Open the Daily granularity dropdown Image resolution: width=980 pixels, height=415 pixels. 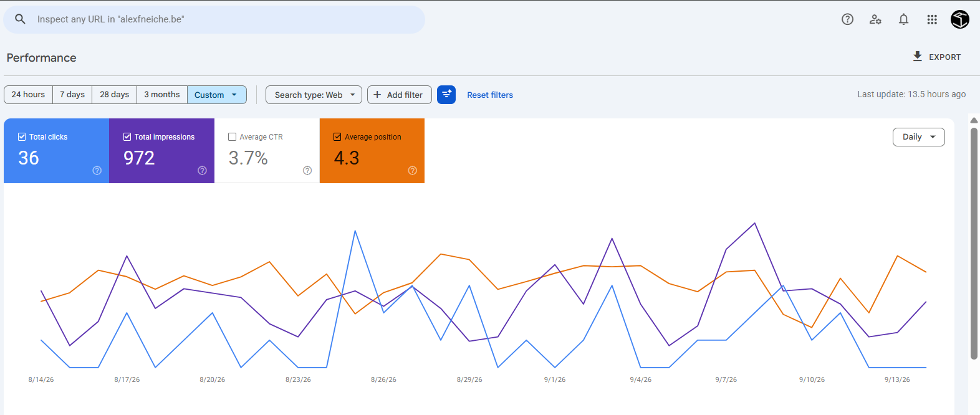919,137
